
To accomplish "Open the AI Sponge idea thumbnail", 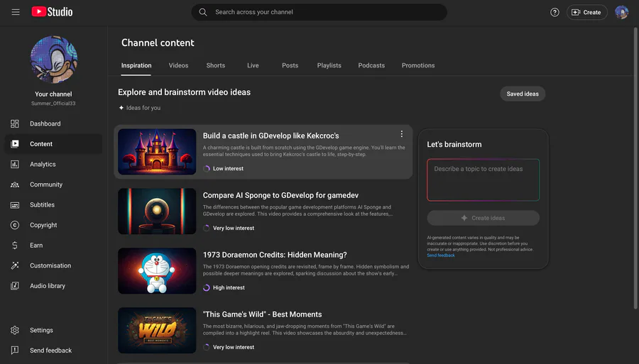I will [x=157, y=211].
